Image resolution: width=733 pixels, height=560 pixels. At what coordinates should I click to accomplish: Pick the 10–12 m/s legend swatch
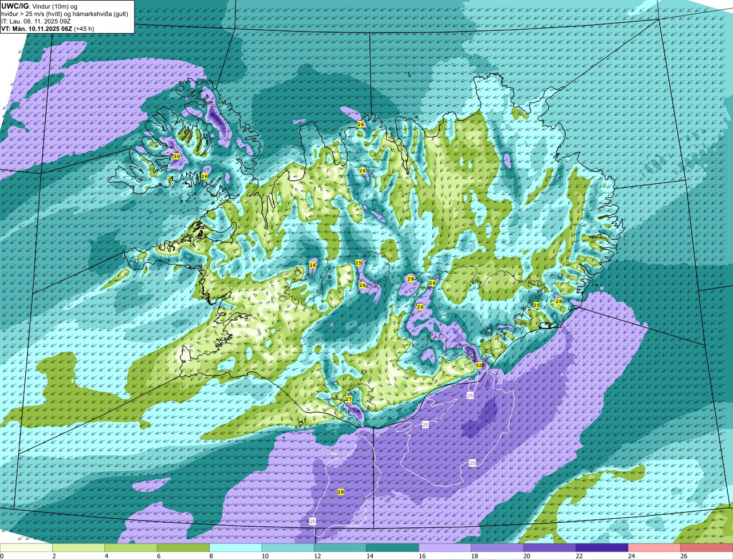pos(288,547)
